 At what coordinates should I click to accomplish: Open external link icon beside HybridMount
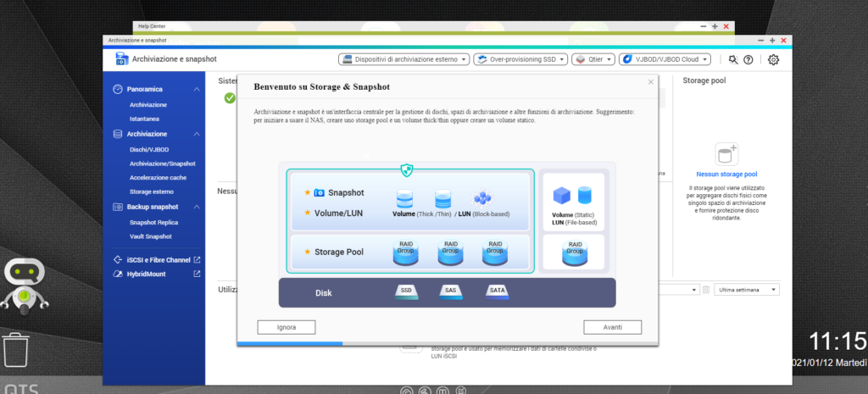point(197,274)
